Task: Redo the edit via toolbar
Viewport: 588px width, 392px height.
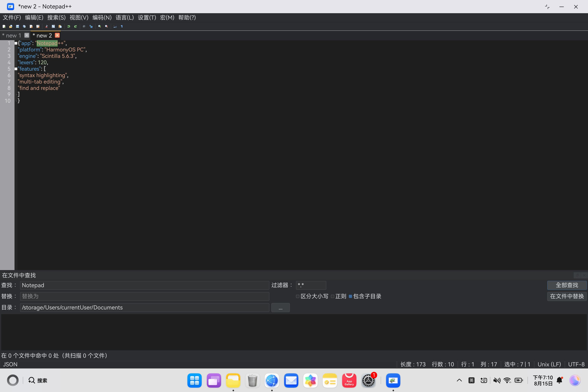Action: (x=76, y=26)
